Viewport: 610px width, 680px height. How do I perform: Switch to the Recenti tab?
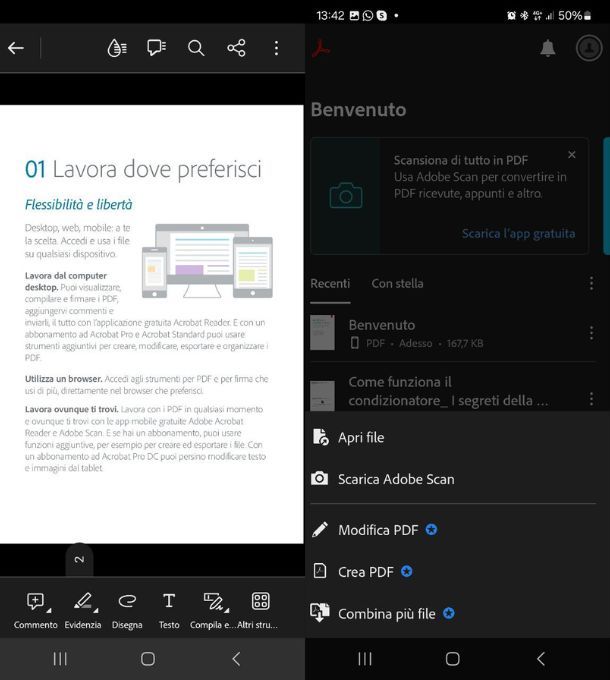[x=330, y=283]
